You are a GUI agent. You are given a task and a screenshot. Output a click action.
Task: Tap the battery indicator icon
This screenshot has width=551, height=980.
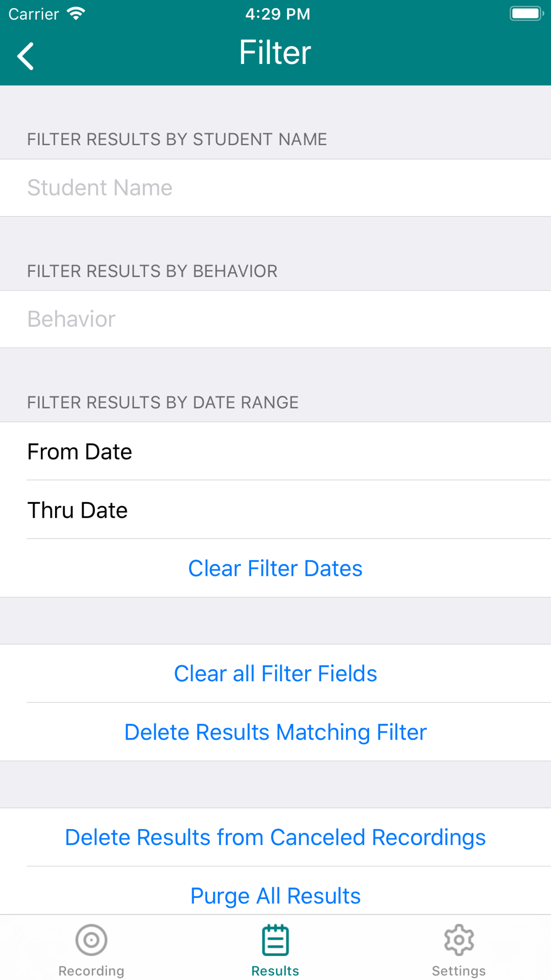(527, 13)
